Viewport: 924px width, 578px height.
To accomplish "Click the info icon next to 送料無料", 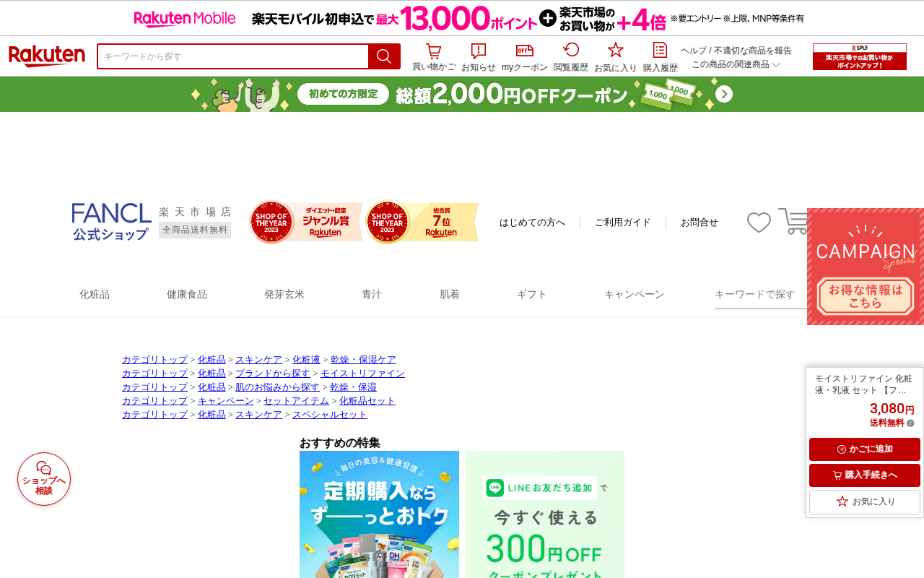I will [910, 423].
